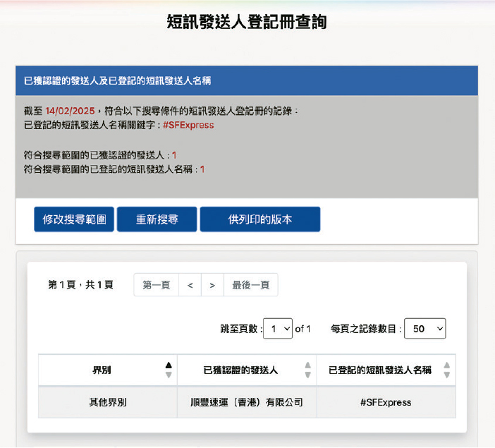This screenshot has height=448, width=495.
Task: Sort table by 界別 column arrows
Action: point(169,370)
